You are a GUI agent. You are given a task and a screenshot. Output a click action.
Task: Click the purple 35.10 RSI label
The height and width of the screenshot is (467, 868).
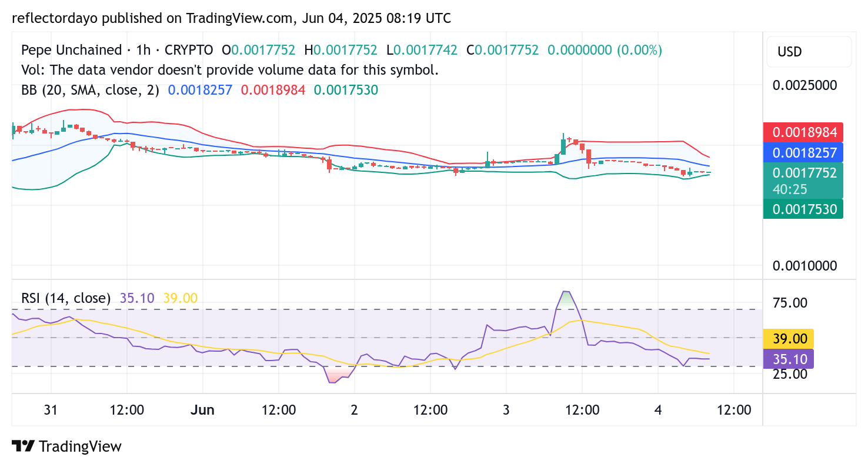click(788, 359)
